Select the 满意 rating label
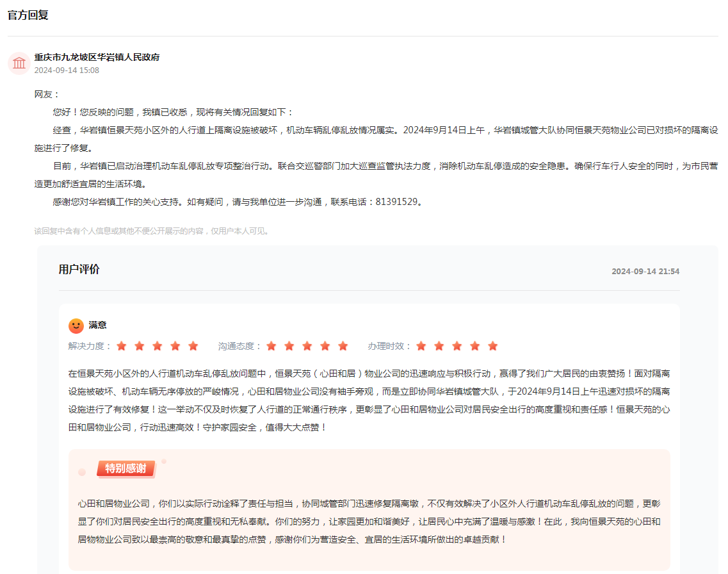Viewport: 728px width, 574px height. pyautogui.click(x=99, y=325)
